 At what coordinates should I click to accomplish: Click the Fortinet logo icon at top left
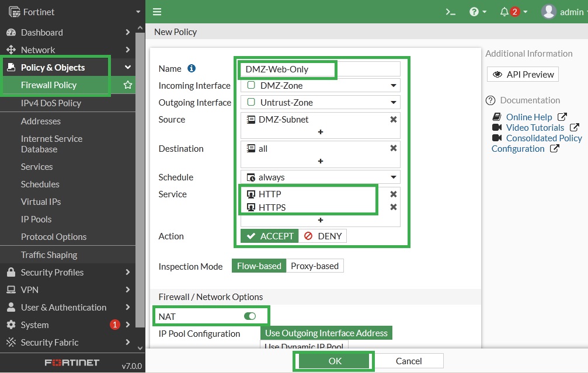[x=14, y=12]
